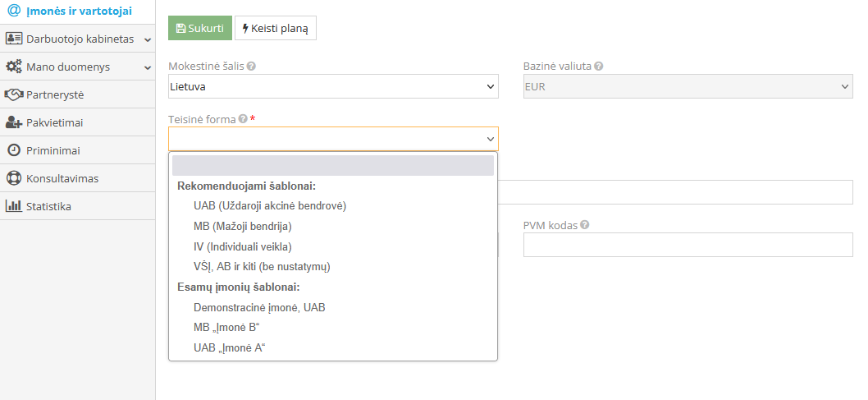Click help icon next to Bazinė valiuta

(x=599, y=67)
